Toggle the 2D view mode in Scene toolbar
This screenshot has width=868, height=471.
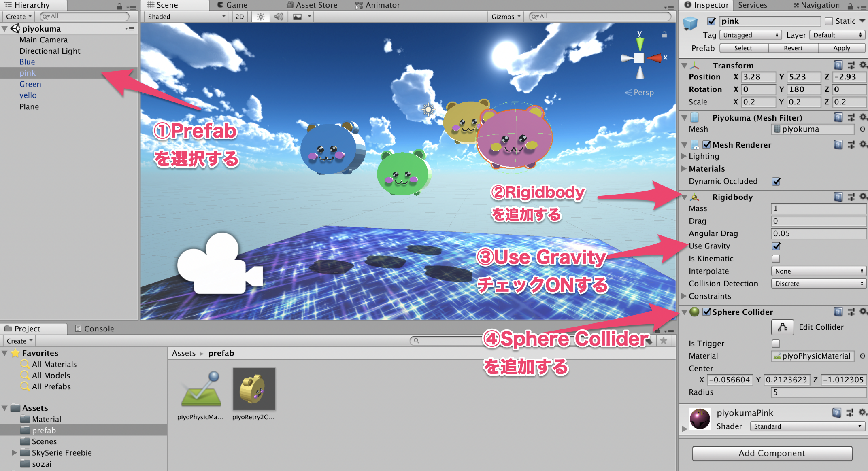(x=239, y=17)
